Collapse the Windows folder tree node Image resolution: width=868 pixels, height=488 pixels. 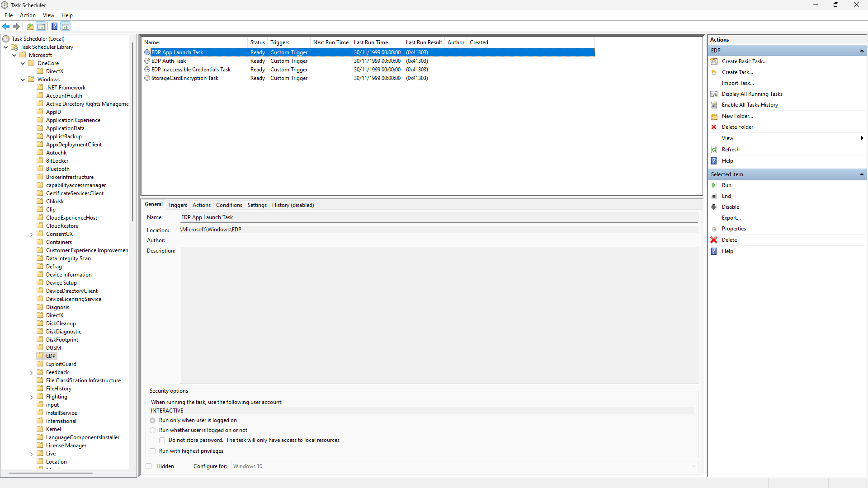(x=23, y=80)
